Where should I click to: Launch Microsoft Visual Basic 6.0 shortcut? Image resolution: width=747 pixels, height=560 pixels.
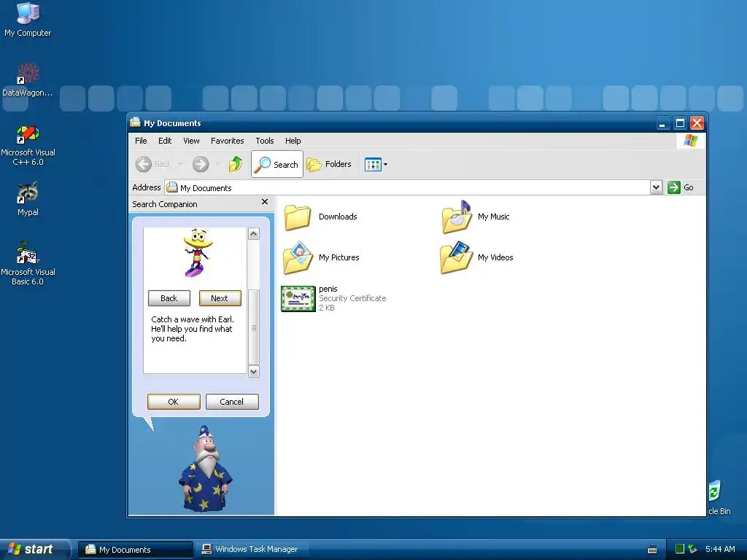28,263
